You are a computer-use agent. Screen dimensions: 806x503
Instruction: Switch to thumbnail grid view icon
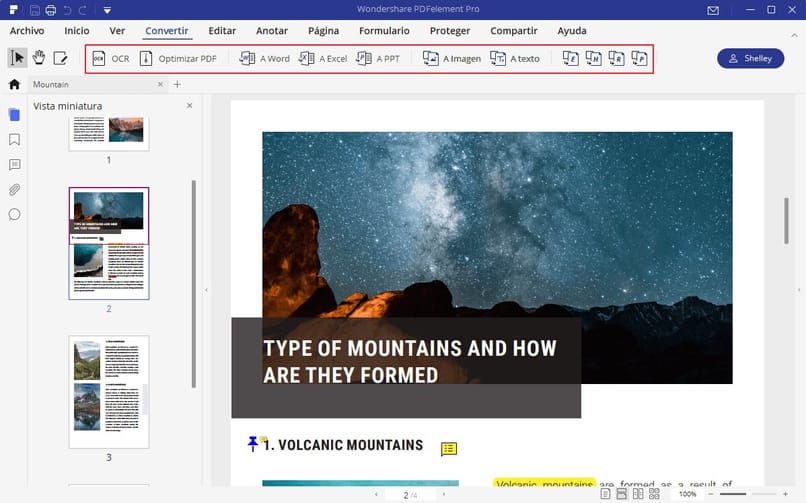coord(654,494)
